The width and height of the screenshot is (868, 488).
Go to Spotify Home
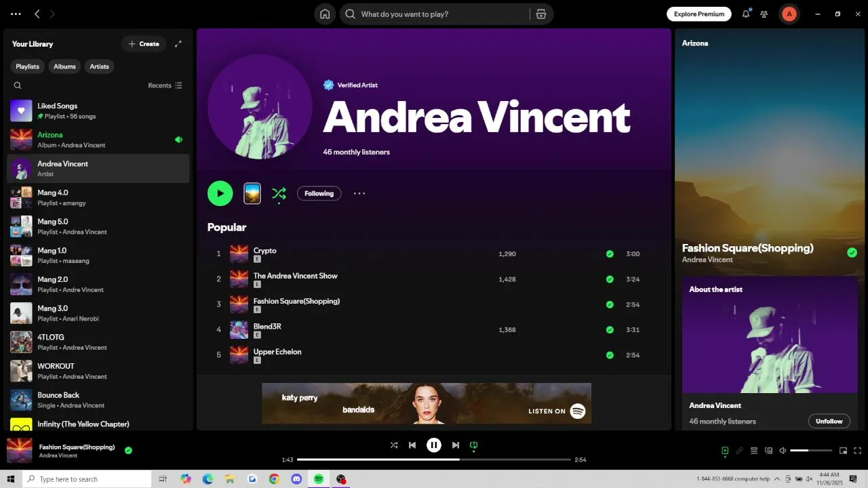[x=325, y=14]
